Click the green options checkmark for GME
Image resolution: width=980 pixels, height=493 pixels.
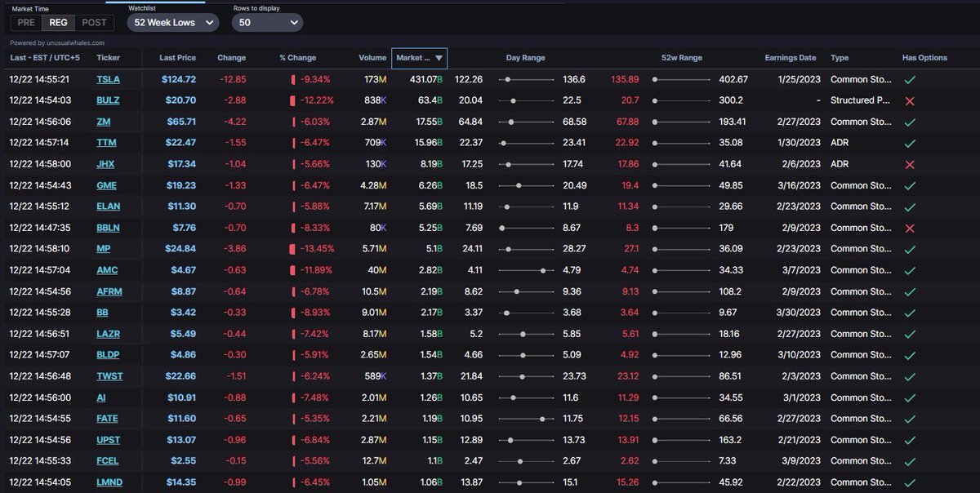coord(910,185)
